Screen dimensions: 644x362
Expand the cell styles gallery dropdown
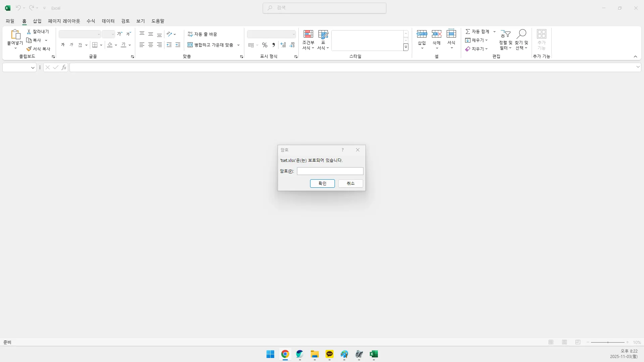pyautogui.click(x=405, y=47)
